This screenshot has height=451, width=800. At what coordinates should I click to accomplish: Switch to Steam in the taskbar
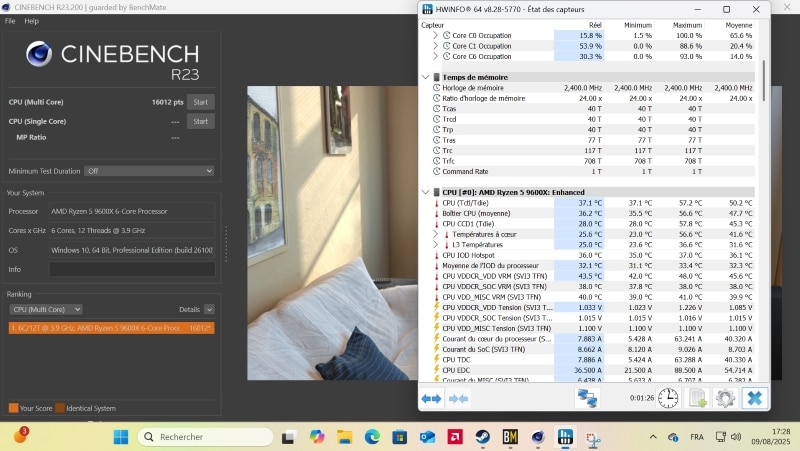coord(483,437)
